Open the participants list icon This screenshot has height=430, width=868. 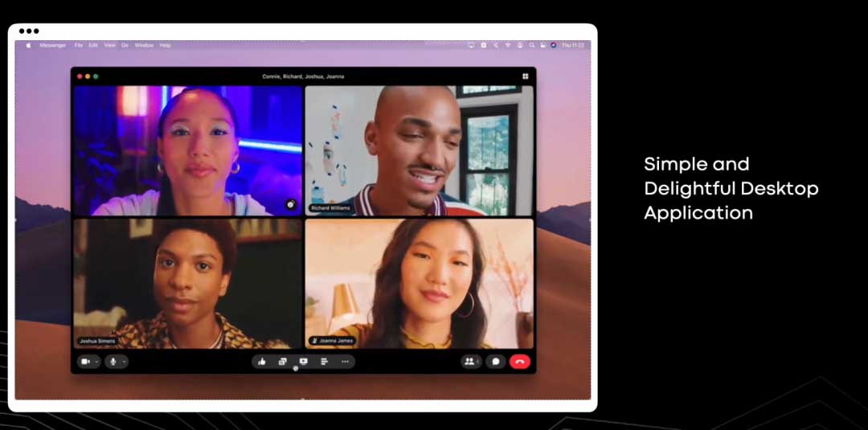[469, 362]
